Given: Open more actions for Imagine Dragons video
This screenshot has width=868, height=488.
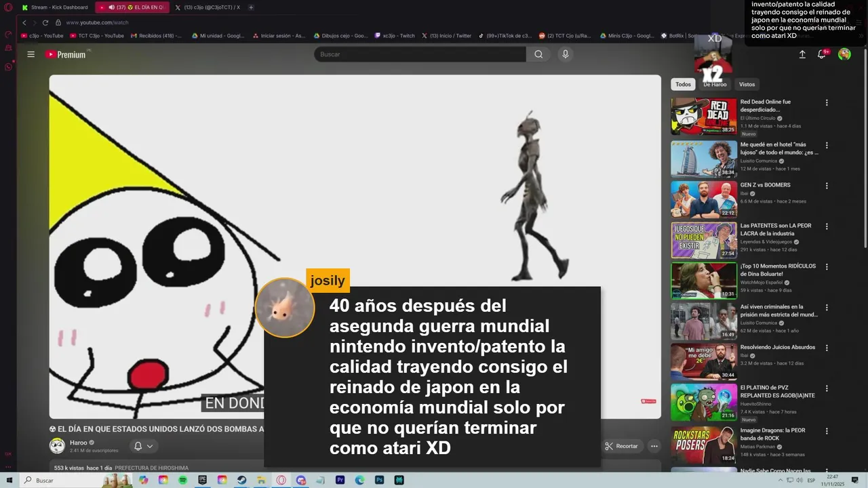Looking at the screenshot, I should click(x=827, y=432).
